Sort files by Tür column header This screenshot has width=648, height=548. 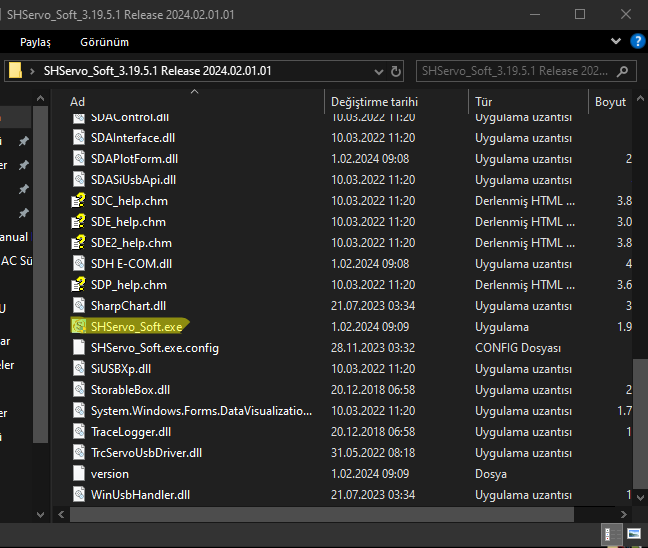[484, 102]
